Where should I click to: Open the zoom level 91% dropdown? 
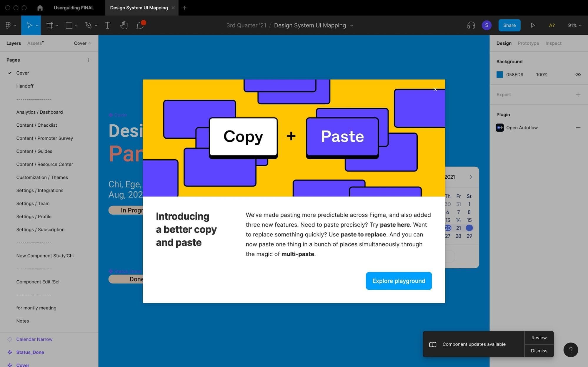click(574, 25)
